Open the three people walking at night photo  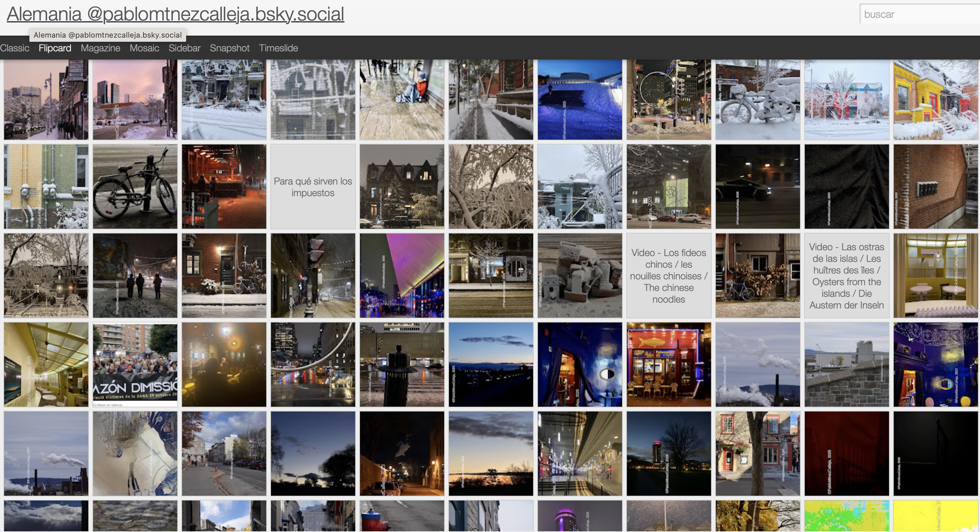[135, 276]
